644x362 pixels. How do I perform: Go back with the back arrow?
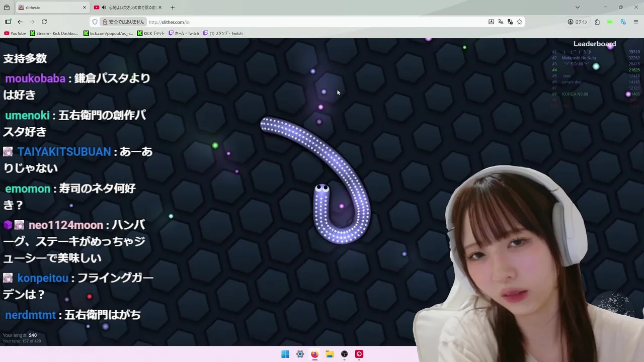(20, 22)
